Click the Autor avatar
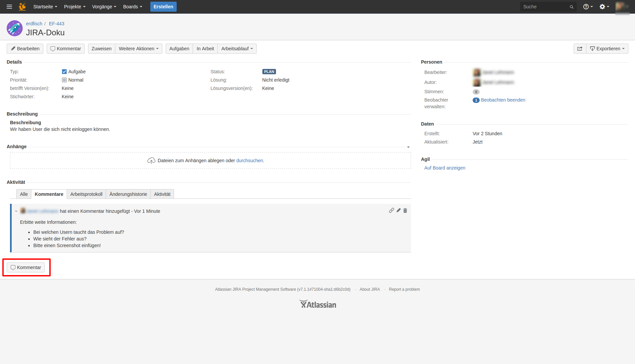This screenshot has height=364, width=635. (x=477, y=82)
